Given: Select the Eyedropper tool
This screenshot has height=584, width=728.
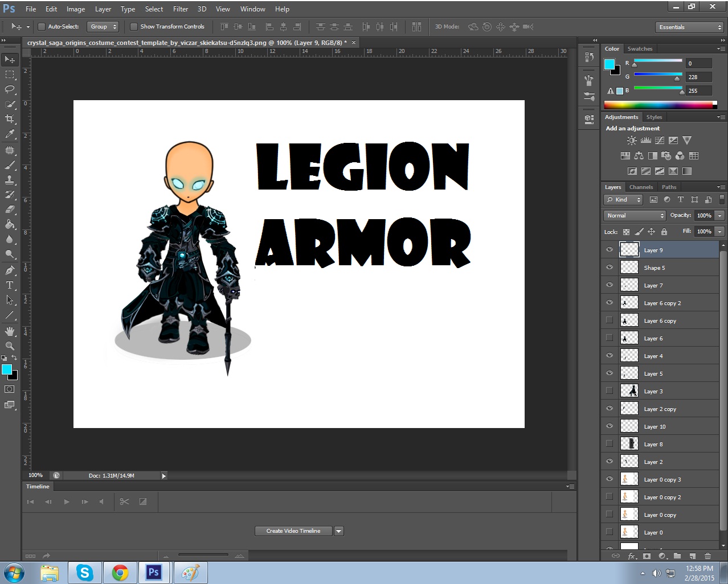Looking at the screenshot, I should 10,134.
